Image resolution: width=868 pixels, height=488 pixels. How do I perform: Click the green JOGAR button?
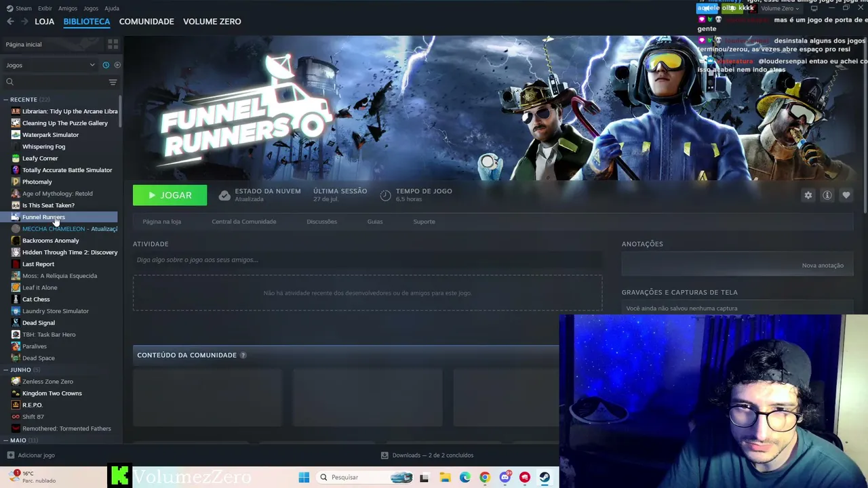pos(170,195)
